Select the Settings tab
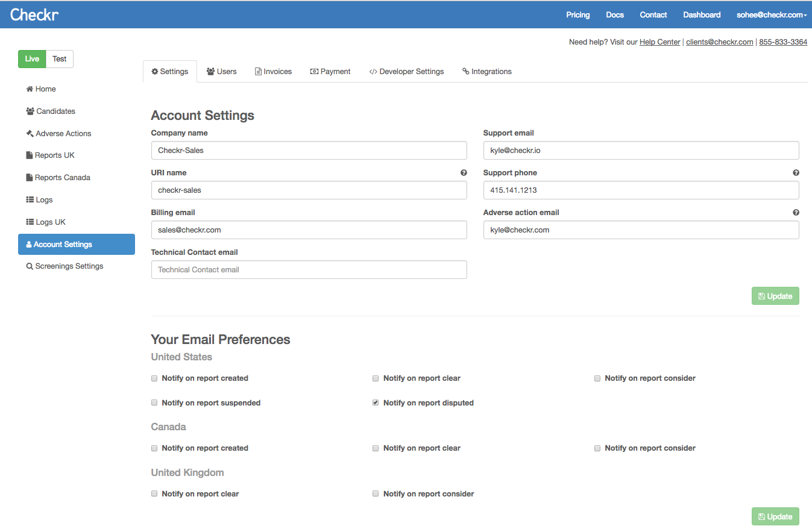812x532 pixels. pyautogui.click(x=170, y=72)
